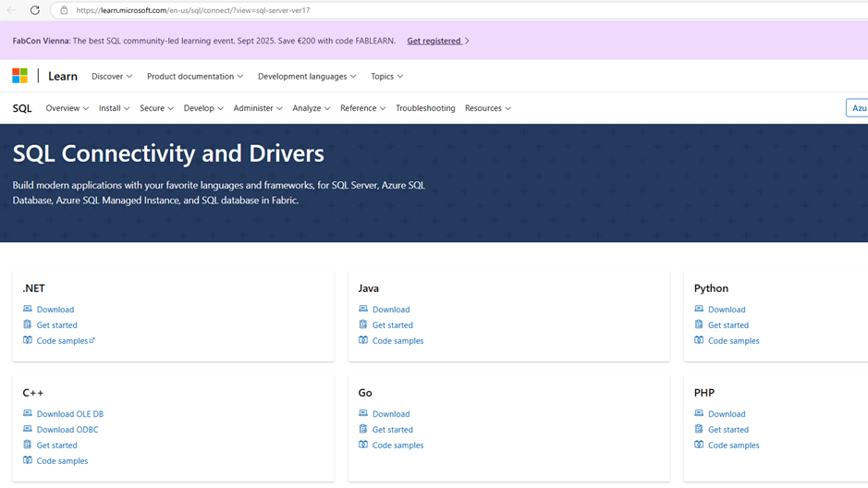Open C++ Get started link
The width and height of the screenshot is (868, 488).
click(x=57, y=445)
